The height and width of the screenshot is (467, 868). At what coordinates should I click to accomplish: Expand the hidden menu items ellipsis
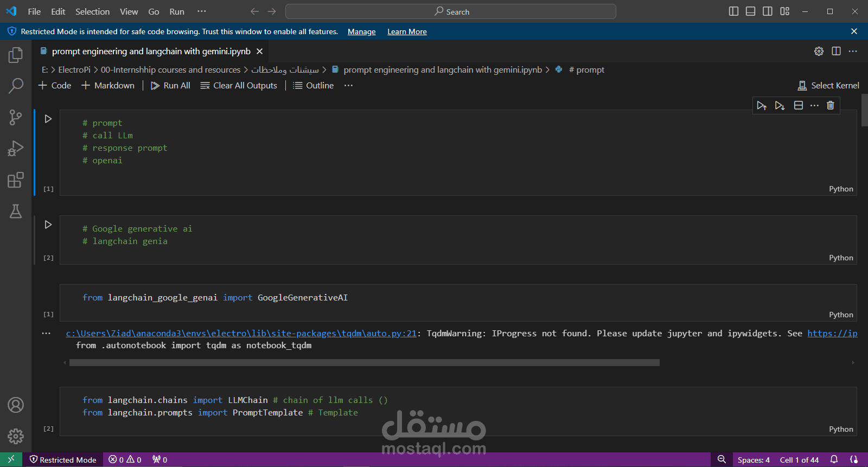202,11
